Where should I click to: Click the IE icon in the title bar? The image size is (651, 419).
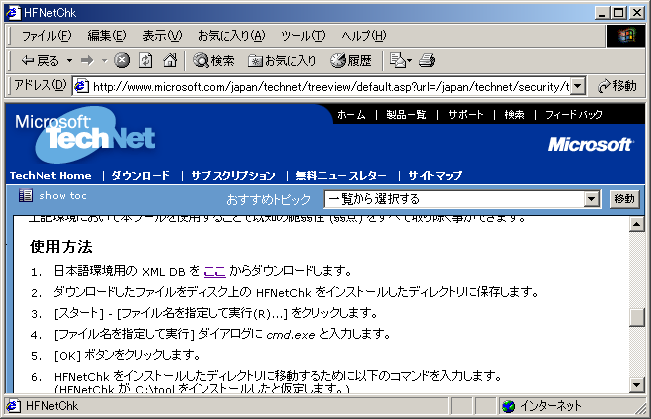(x=13, y=12)
